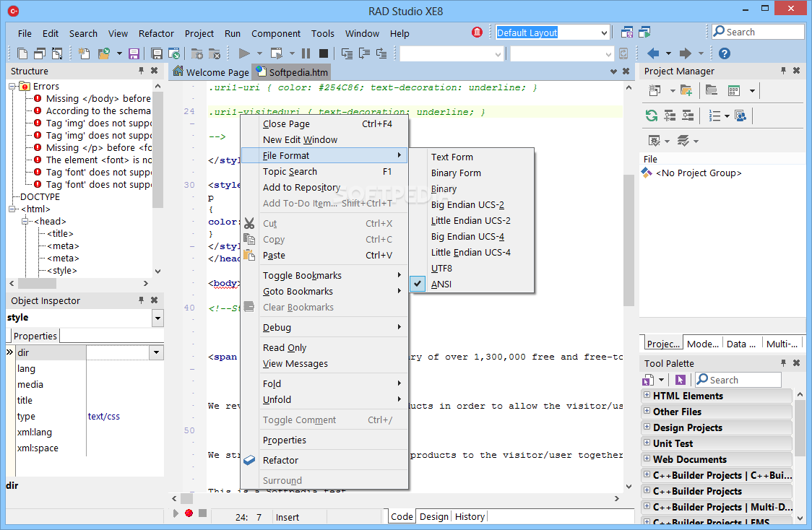Click the Structure panel horizontal scrollbar thumb

click(x=37, y=284)
